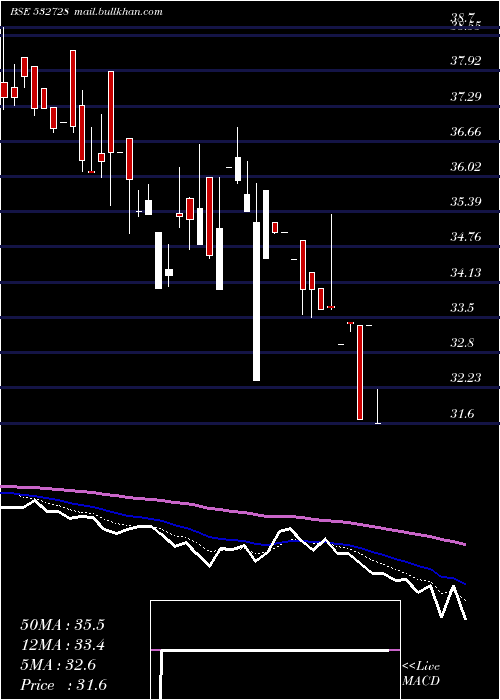The width and height of the screenshot is (500, 700).
Task: Click the MACD inset chart box
Action: click(x=275, y=650)
